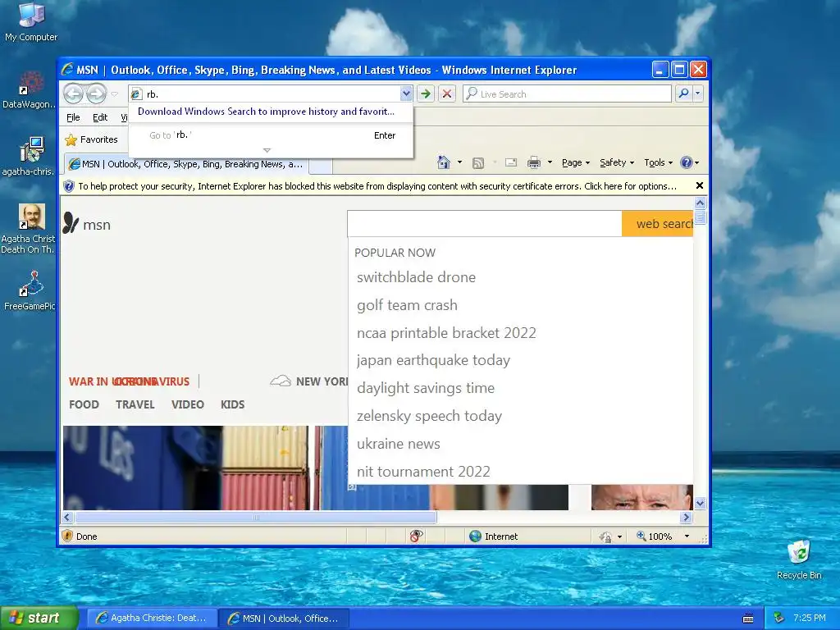Click the Help question mark icon
Viewport: 840px width, 630px height.
click(687, 162)
